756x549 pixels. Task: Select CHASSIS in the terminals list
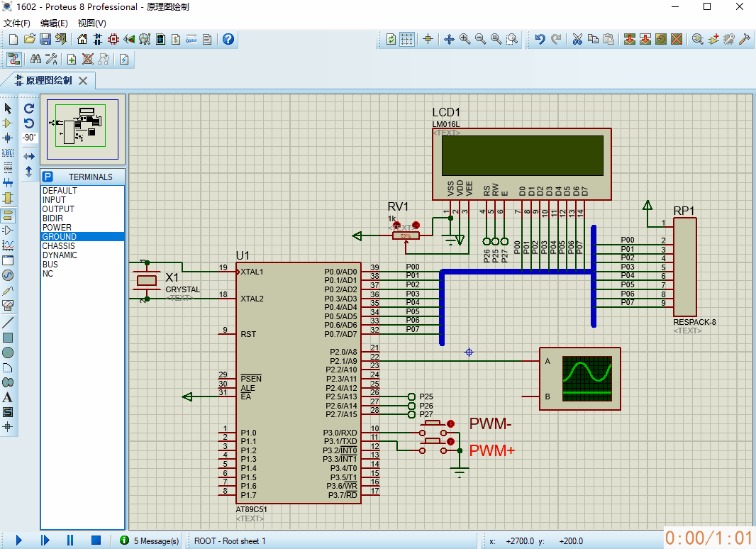click(x=82, y=246)
